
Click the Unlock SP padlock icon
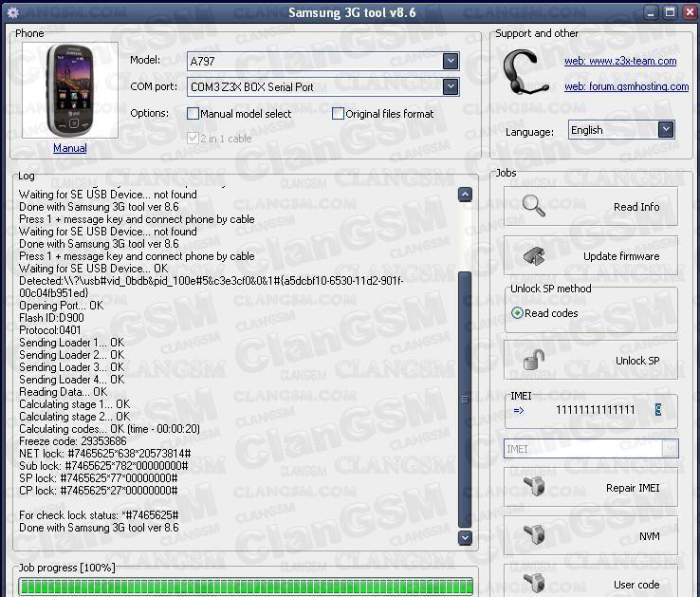pyautogui.click(x=534, y=360)
